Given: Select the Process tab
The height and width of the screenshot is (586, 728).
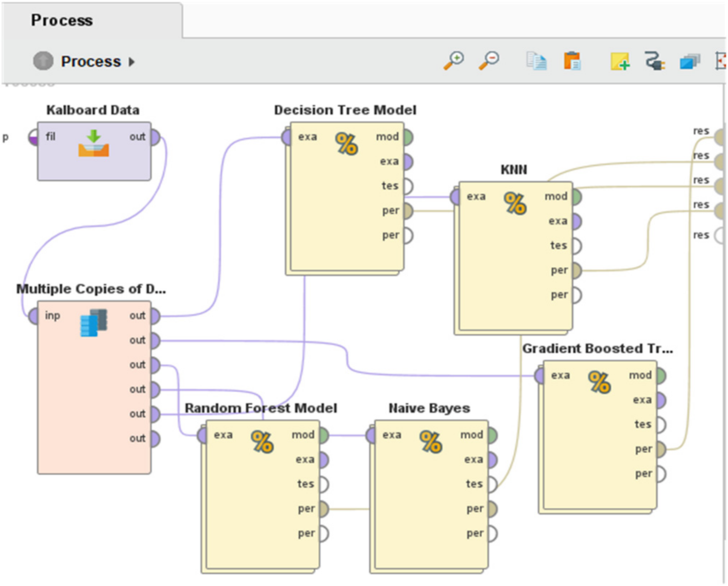Looking at the screenshot, I should (x=62, y=20).
